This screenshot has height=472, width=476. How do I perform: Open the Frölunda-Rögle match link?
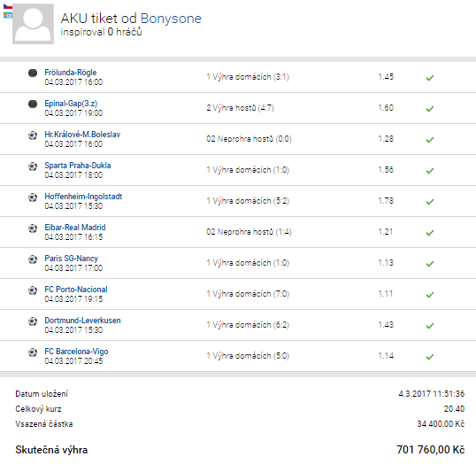(x=71, y=73)
